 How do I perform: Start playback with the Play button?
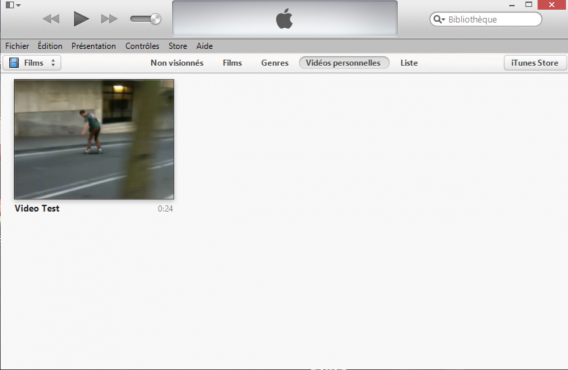point(81,19)
